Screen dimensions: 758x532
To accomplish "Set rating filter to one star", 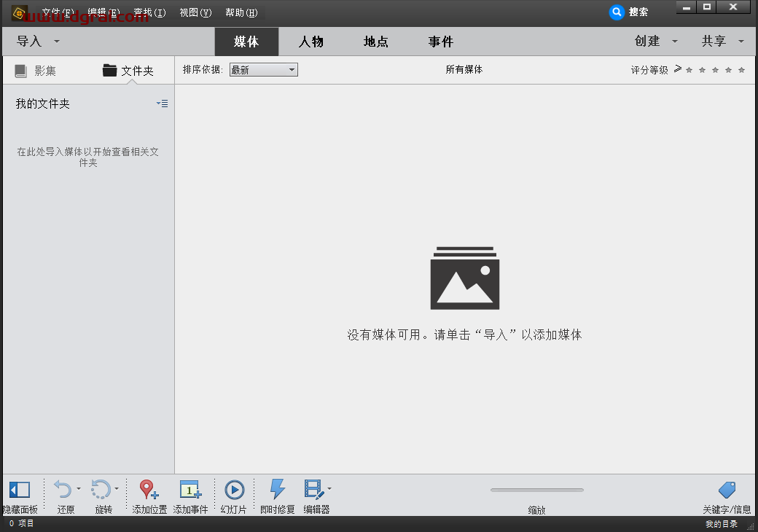I will coord(689,70).
